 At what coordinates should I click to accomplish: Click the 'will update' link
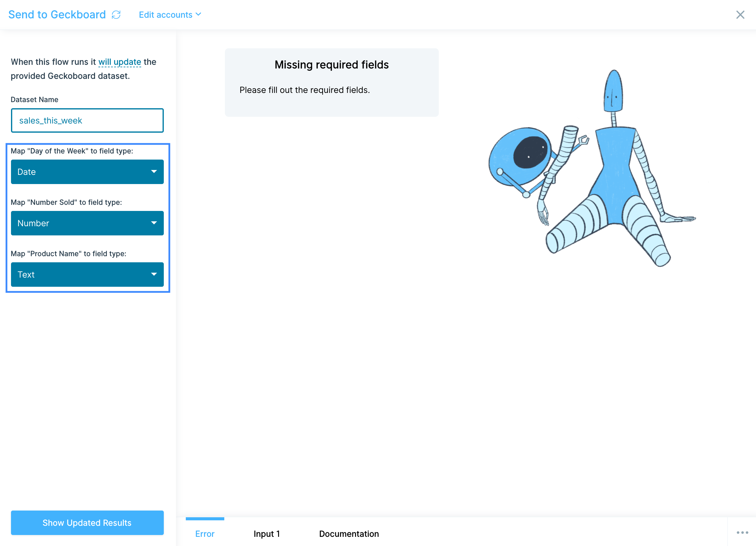pyautogui.click(x=120, y=62)
